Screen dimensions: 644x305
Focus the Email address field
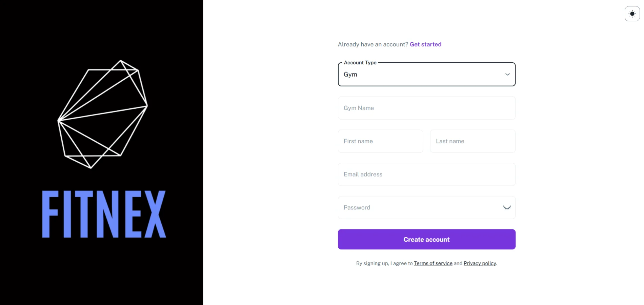tap(426, 175)
